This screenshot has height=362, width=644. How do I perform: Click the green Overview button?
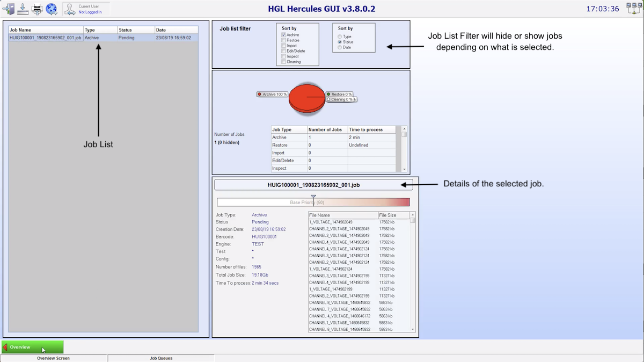coord(32,347)
